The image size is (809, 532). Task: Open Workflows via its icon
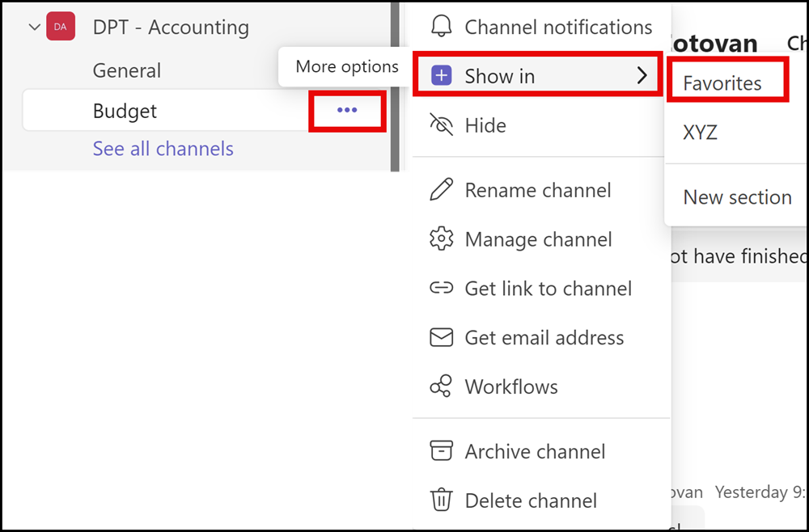441,386
